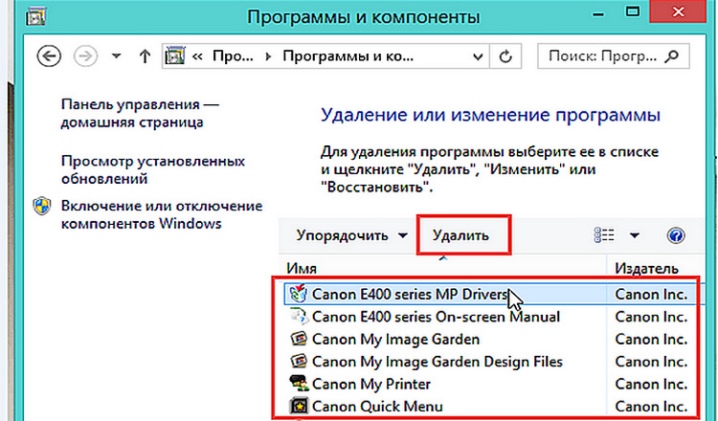This screenshot has height=421, width=718.
Task: Click the Canon E400 MP Drivers icon
Action: click(x=298, y=294)
